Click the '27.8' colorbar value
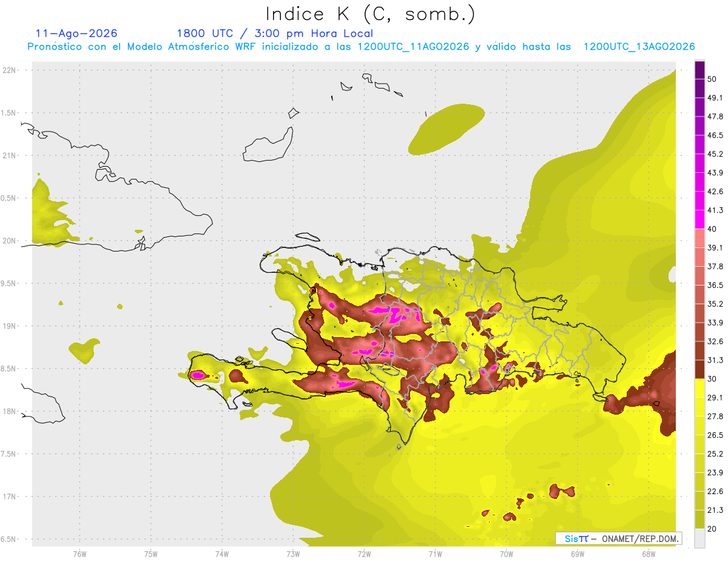This screenshot has height=562, width=728. [715, 416]
